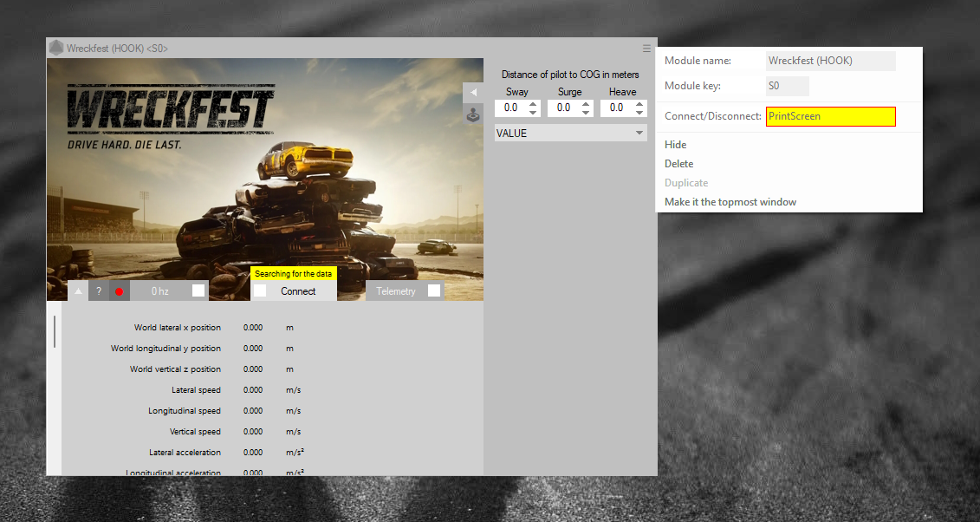Open the hamburger menu in title bar
Viewport: 980px width, 522px height.
coord(647,49)
